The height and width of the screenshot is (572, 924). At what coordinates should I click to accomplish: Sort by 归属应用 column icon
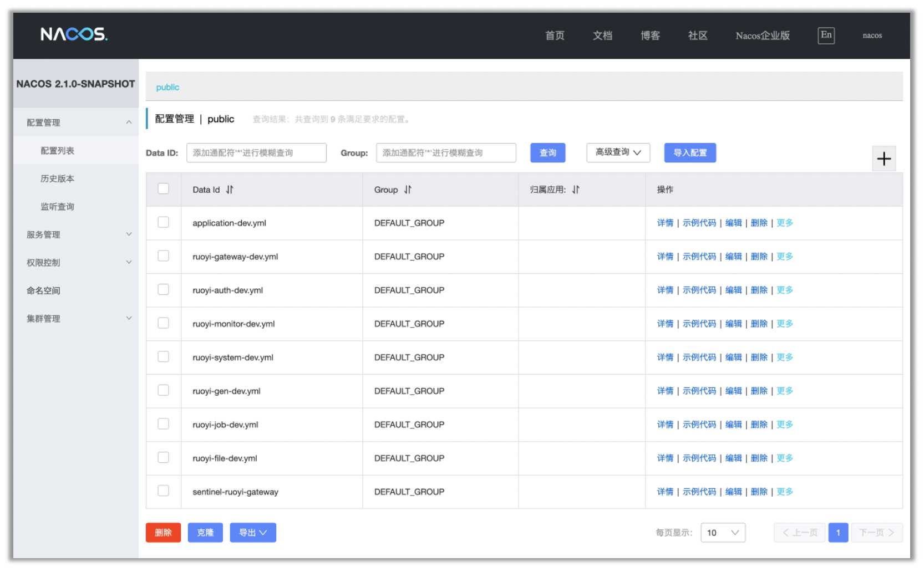point(576,190)
